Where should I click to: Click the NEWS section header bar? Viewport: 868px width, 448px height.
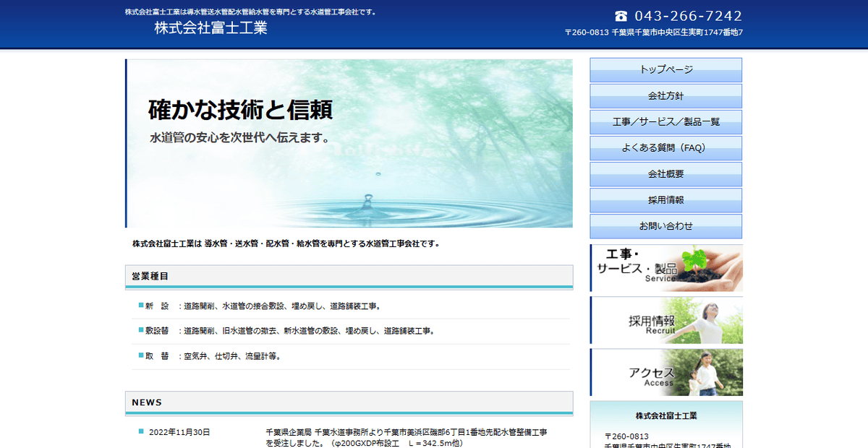(351, 402)
